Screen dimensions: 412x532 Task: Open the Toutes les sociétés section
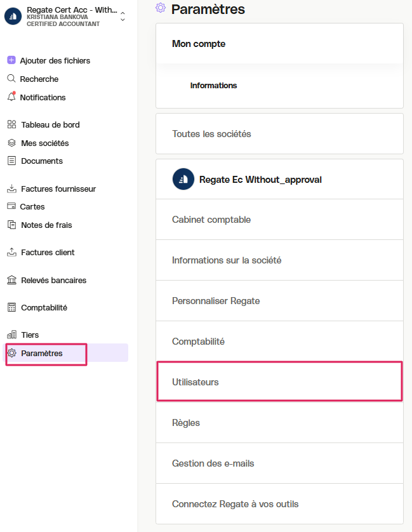coord(280,134)
